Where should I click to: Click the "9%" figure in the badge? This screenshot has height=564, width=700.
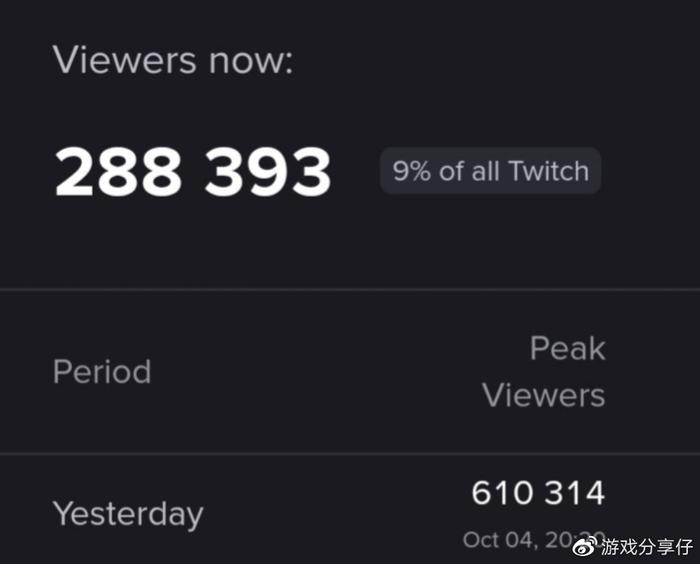(x=411, y=171)
